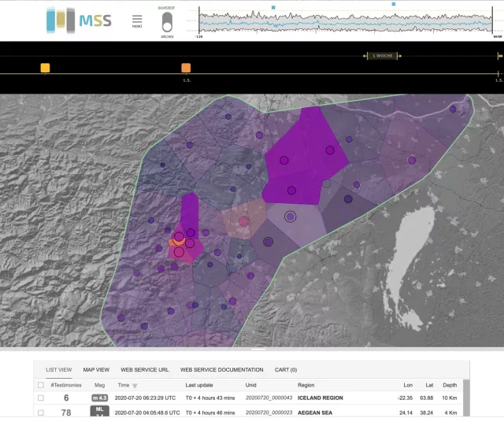The image size is (504, 437).
Task: Open the Cart (0) link
Action: tap(284, 369)
